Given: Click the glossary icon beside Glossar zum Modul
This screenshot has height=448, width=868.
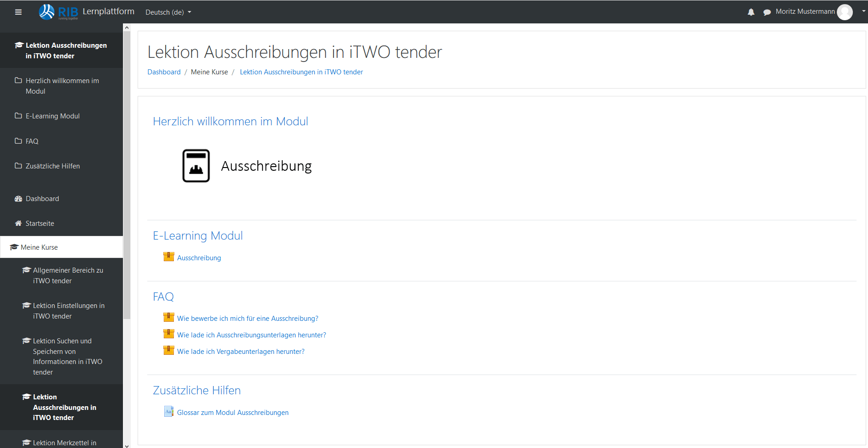Looking at the screenshot, I should (169, 411).
